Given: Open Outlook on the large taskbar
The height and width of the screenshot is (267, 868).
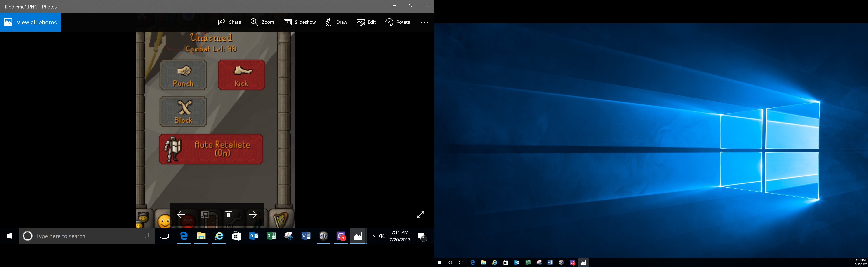Looking at the screenshot, I should 254,236.
